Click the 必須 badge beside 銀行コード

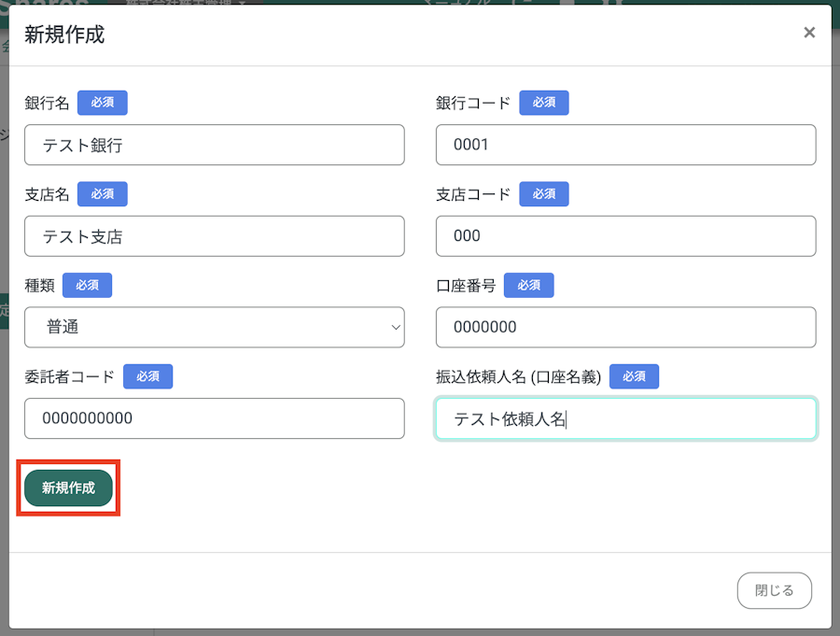[544, 103]
